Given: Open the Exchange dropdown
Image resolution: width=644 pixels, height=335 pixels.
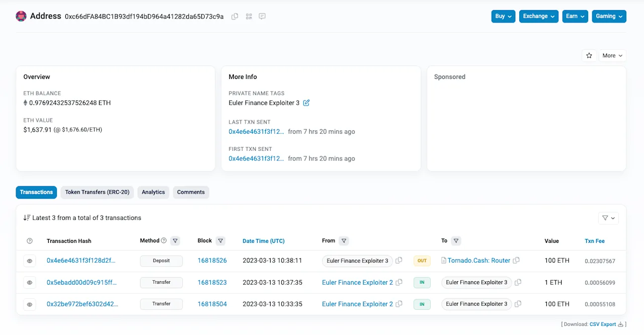Looking at the screenshot, I should (x=539, y=16).
